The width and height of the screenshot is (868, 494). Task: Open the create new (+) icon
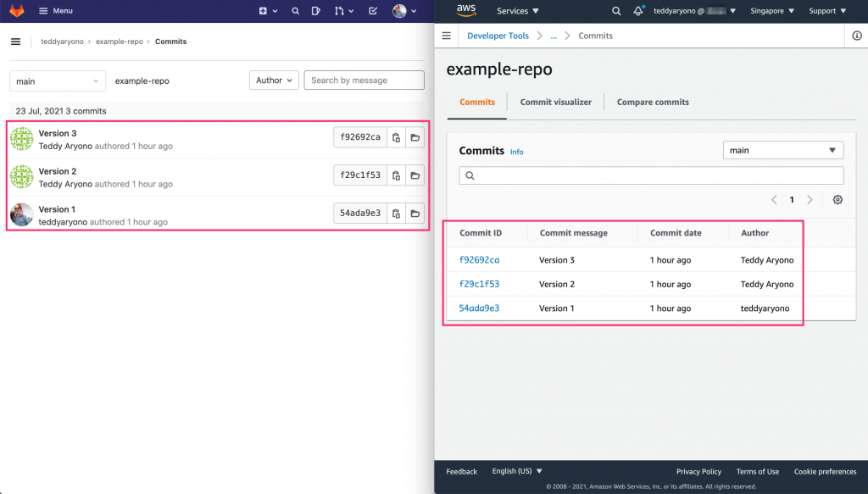(x=263, y=10)
